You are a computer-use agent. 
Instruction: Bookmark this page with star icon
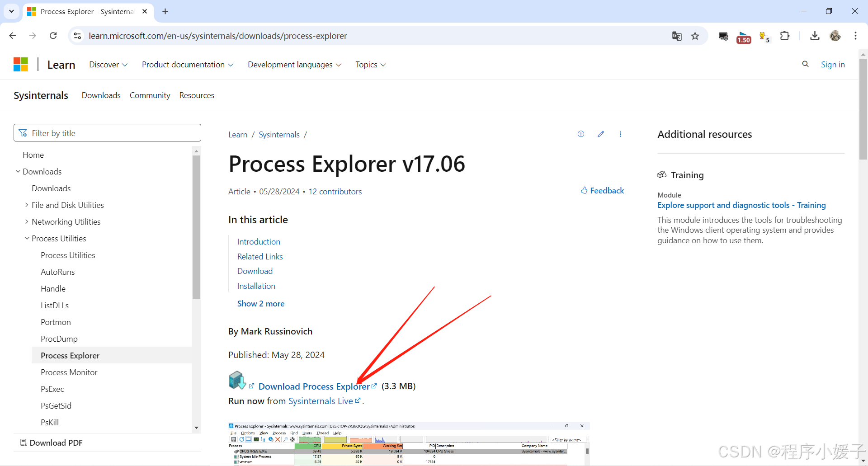point(695,36)
